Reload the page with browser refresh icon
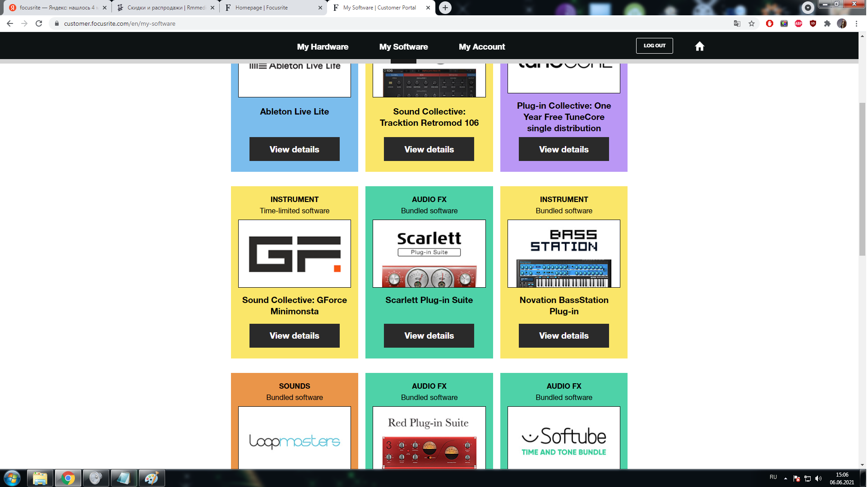This screenshot has height=487, width=868. [39, 23]
